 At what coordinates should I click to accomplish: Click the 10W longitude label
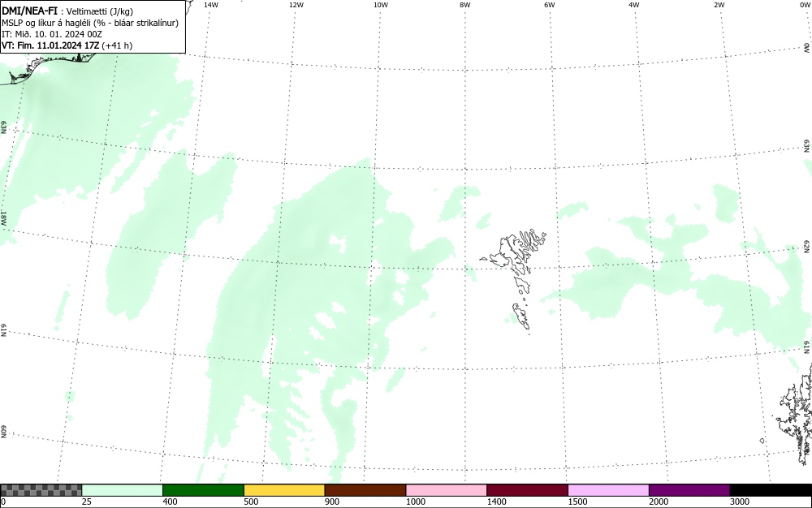381,5
